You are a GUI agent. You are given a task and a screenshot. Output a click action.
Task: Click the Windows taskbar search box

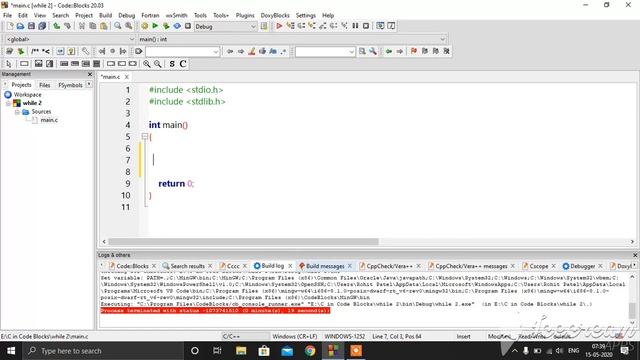point(103,351)
